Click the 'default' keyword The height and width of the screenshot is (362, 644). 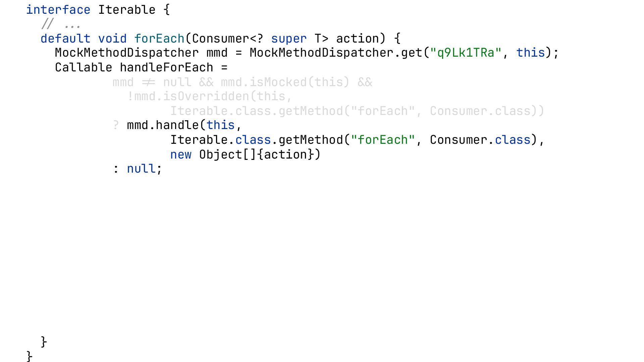coord(66,39)
